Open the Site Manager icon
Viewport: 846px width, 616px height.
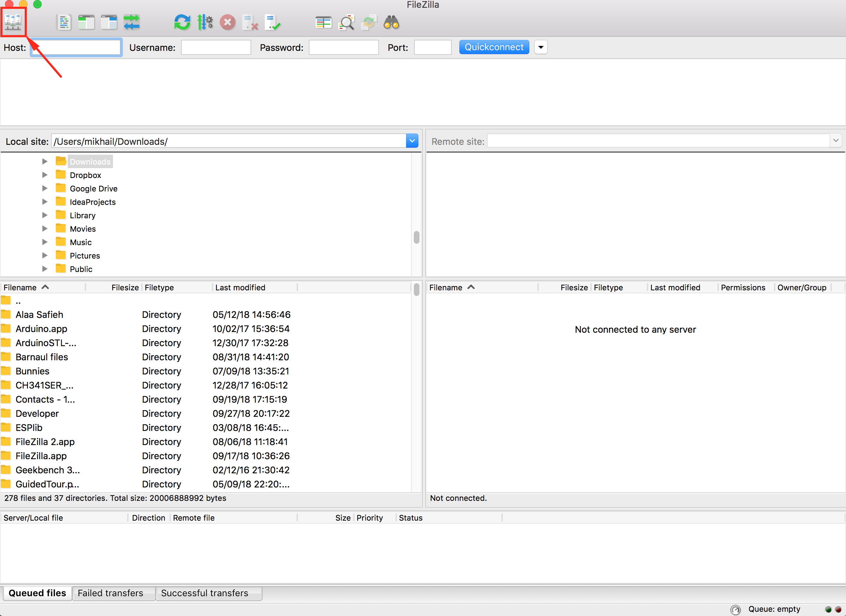pos(13,22)
